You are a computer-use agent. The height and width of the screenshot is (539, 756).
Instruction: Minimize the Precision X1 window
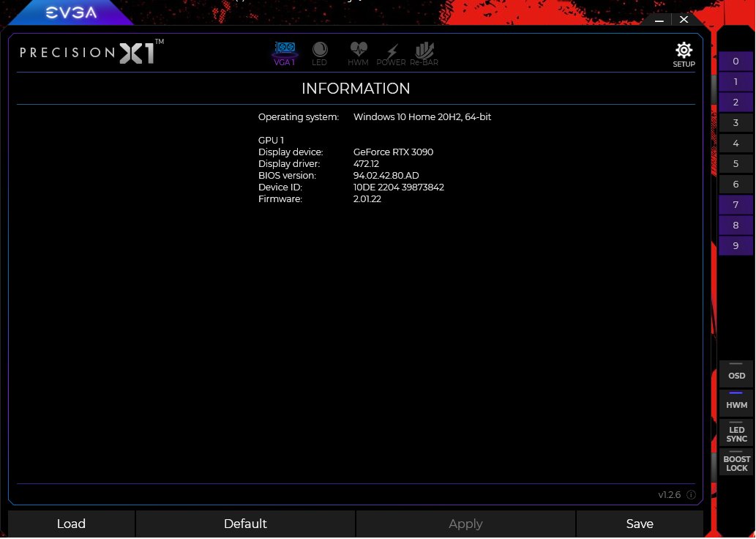click(x=659, y=20)
